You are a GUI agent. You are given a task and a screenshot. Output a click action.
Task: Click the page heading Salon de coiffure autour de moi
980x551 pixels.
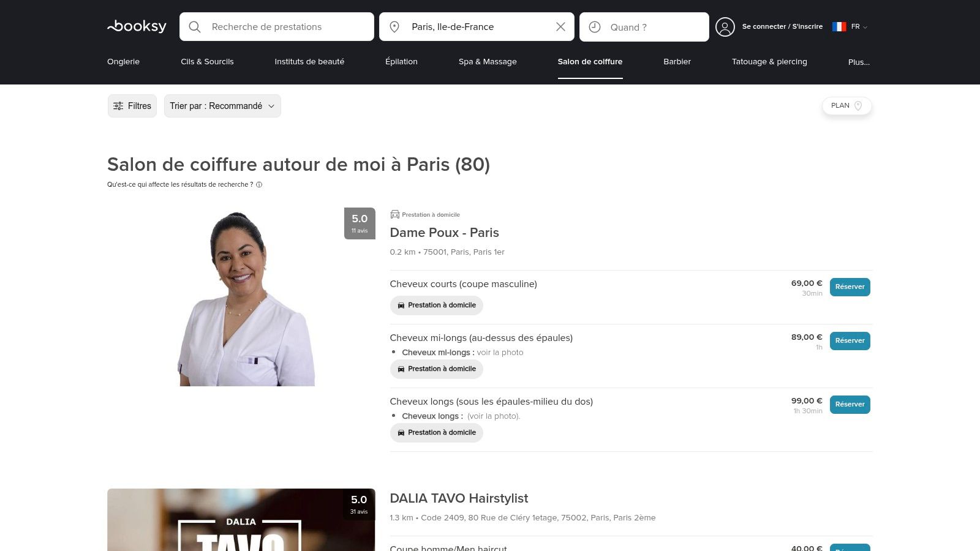pyautogui.click(x=298, y=165)
